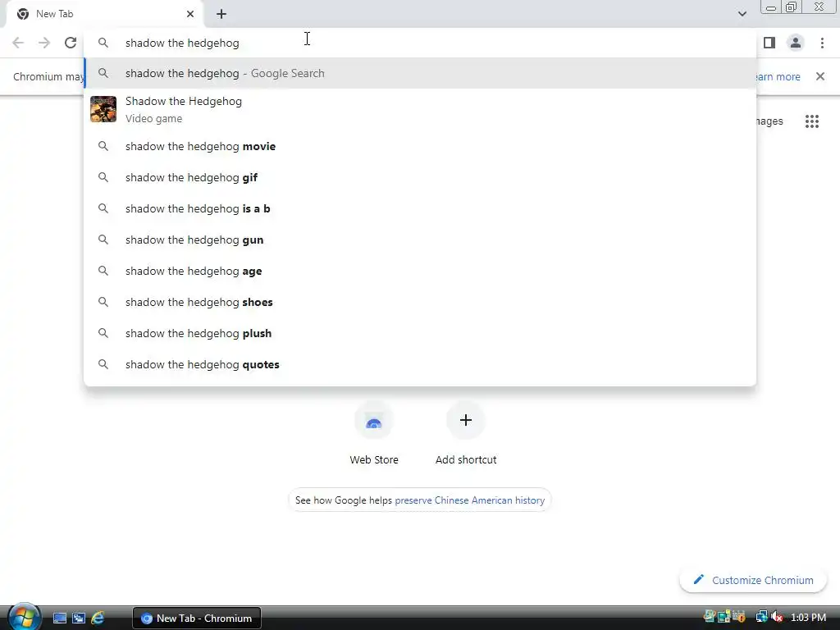Image resolution: width=840 pixels, height=630 pixels.
Task: Choose 'shadow the hedgehog - Google Search' suggestion
Action: point(420,73)
